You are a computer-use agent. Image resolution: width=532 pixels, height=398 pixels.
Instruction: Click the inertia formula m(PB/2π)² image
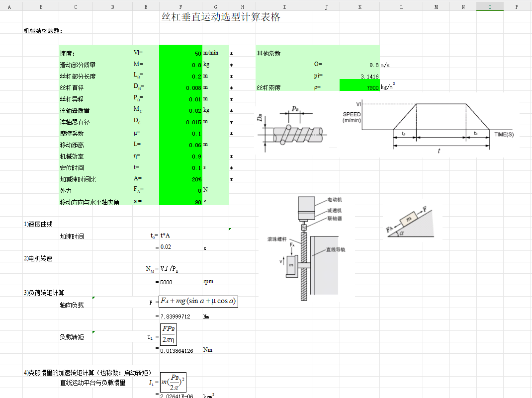tap(173, 382)
